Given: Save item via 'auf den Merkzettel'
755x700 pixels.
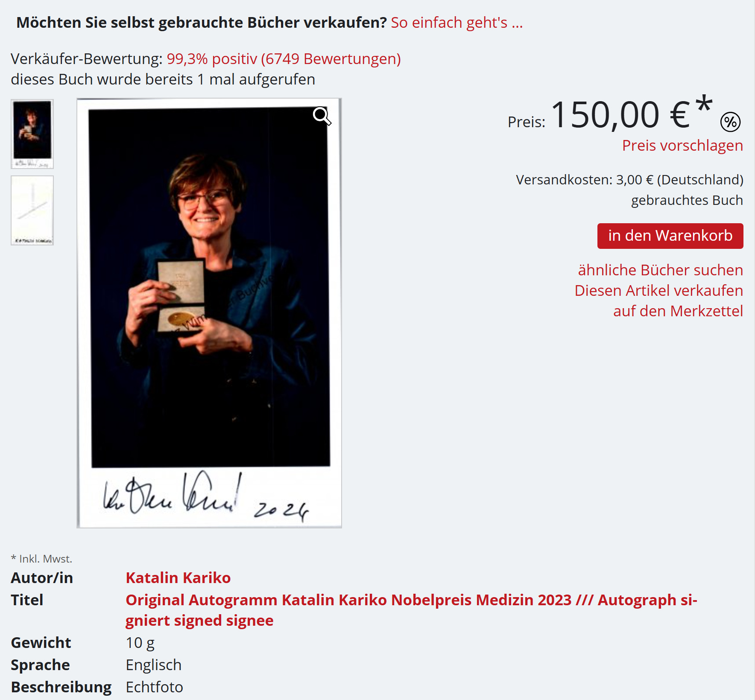Looking at the screenshot, I should click(678, 311).
